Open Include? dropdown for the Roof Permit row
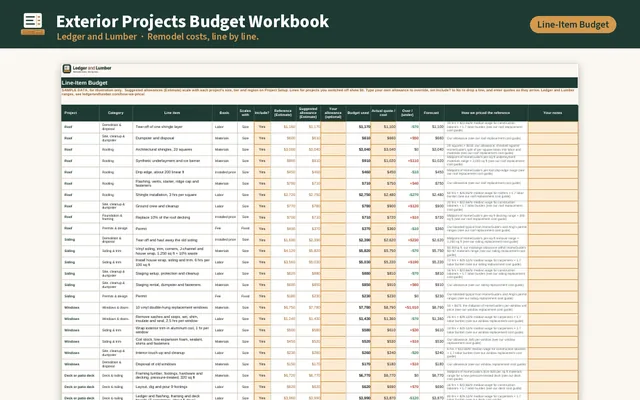This screenshot has width=640, height=400. point(262,229)
